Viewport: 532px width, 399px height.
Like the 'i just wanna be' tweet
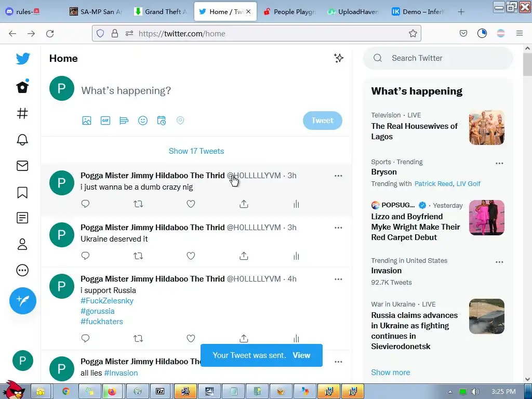click(x=191, y=204)
